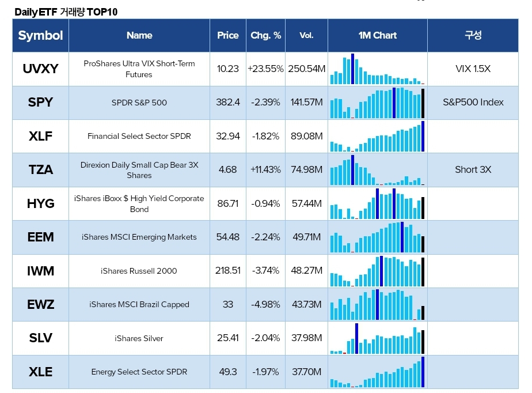
Task: Open the TZA 1M bar chart
Action: [377, 170]
